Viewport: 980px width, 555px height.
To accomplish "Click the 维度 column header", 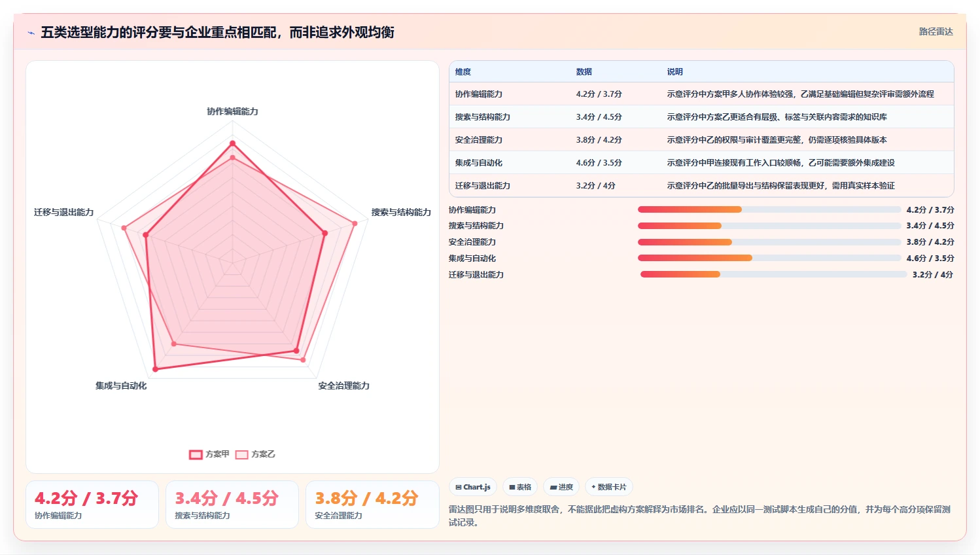I will click(x=463, y=72).
